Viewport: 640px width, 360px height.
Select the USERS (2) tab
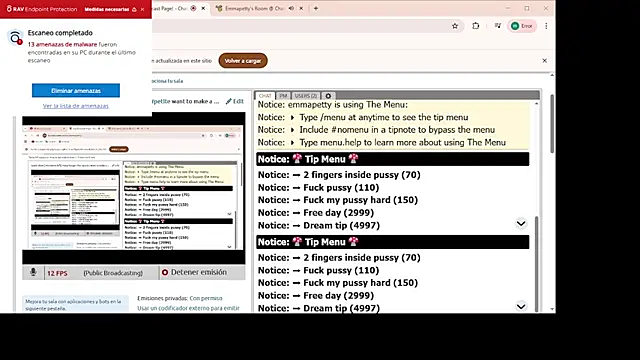pyautogui.click(x=306, y=96)
